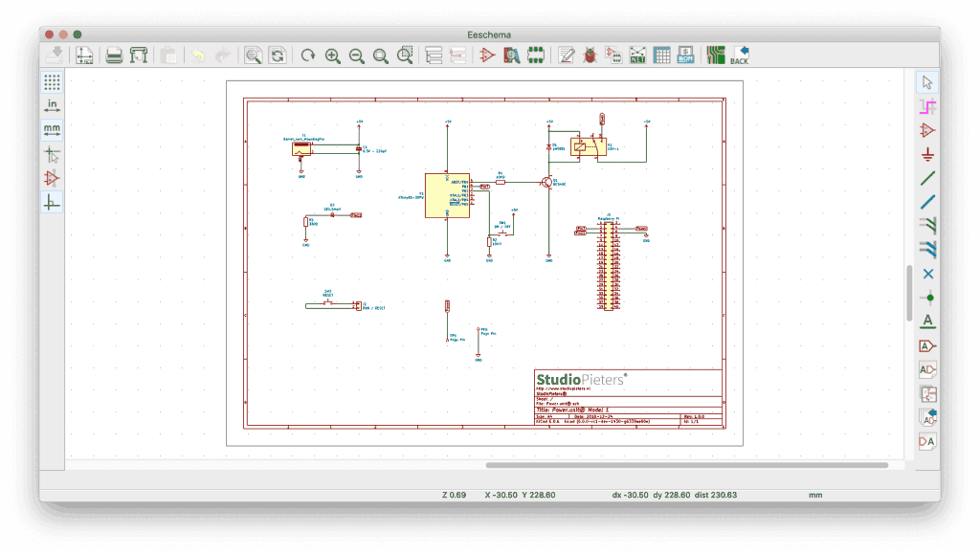Click the Leave sheet icon
The height and width of the screenshot is (554, 980).
457,55
